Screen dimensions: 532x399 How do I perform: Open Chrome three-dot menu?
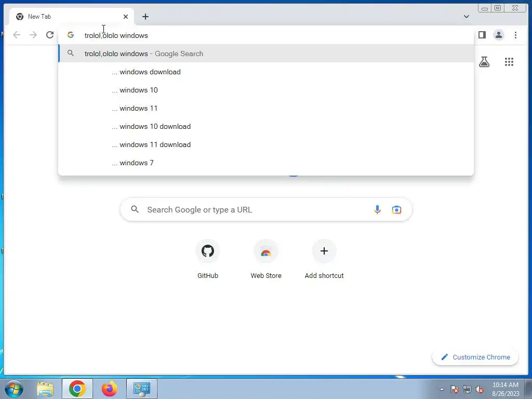(515, 35)
